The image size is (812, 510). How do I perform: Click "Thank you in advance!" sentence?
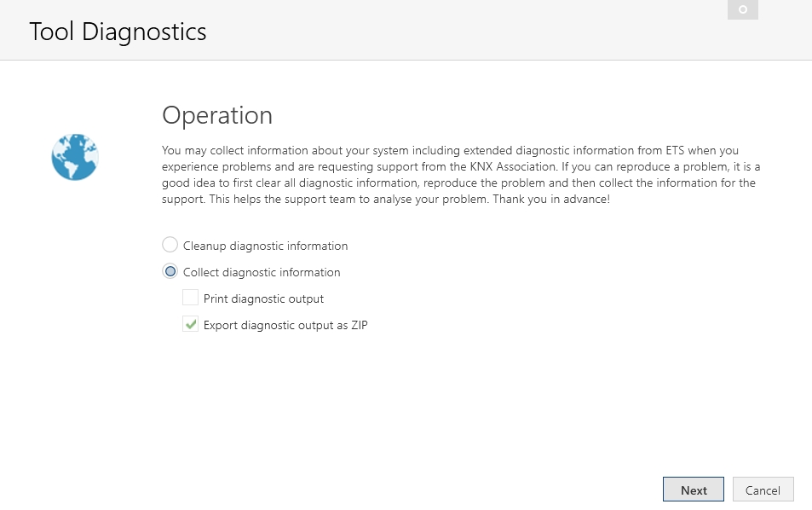click(551, 199)
